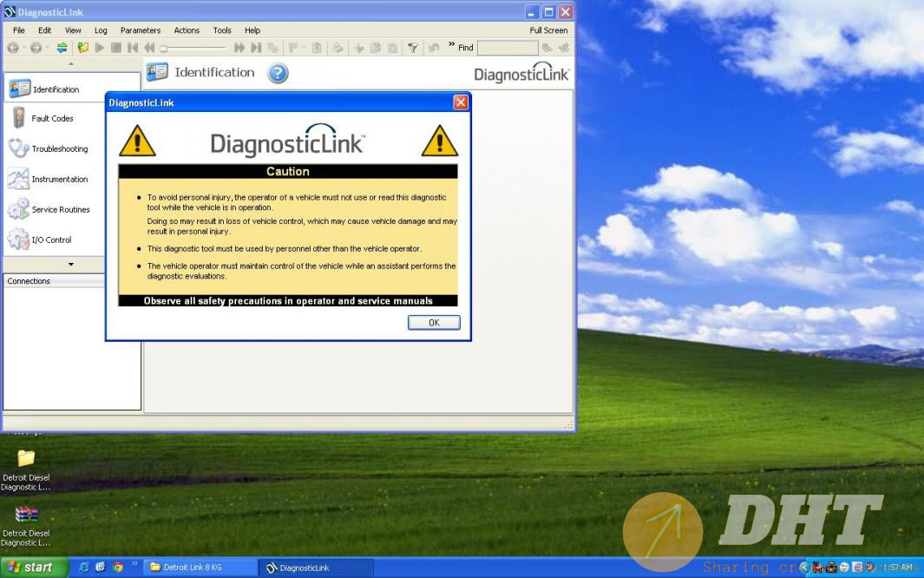Select Troubleshooting in the sidebar
Viewport: 924px width, 578px height.
[x=59, y=149]
